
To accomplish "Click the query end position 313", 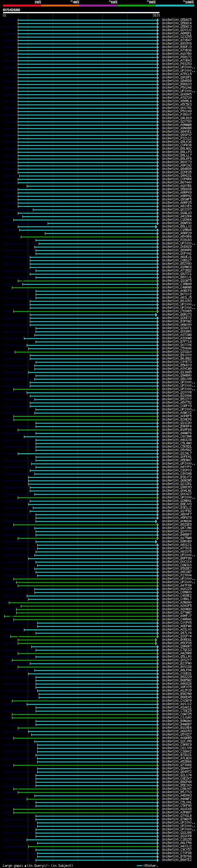I will point(155,15).
